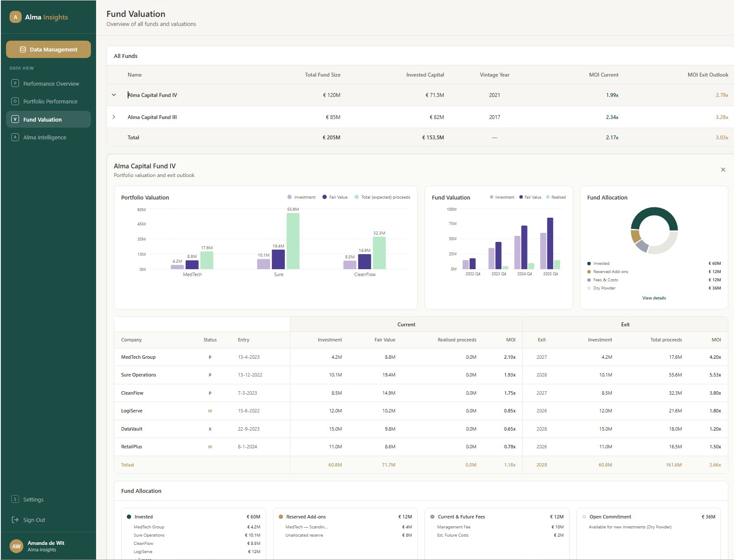Image resolution: width=734 pixels, height=560 pixels.
Task: Click Alma Capital Fund III 3.28x value
Action: (x=722, y=117)
